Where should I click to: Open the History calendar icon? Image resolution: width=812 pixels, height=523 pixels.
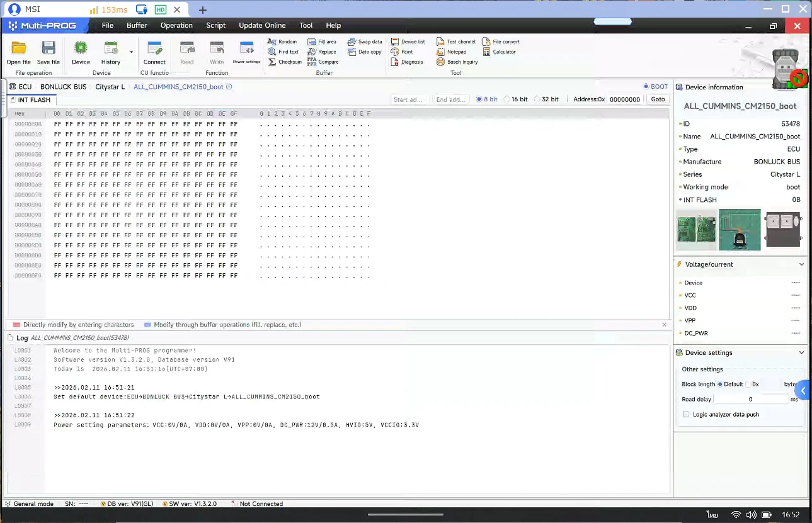click(x=111, y=48)
